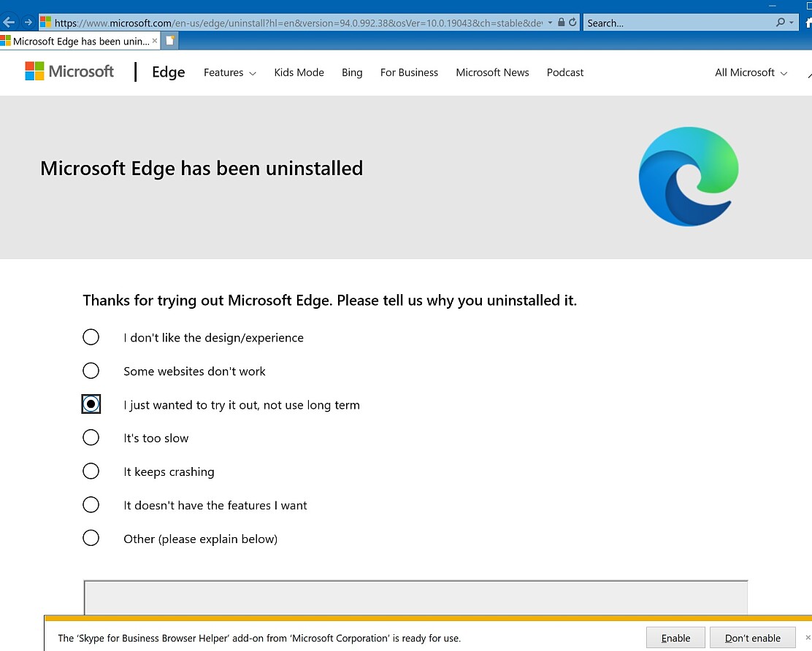
Task: Open the Edge product home link
Action: click(168, 72)
